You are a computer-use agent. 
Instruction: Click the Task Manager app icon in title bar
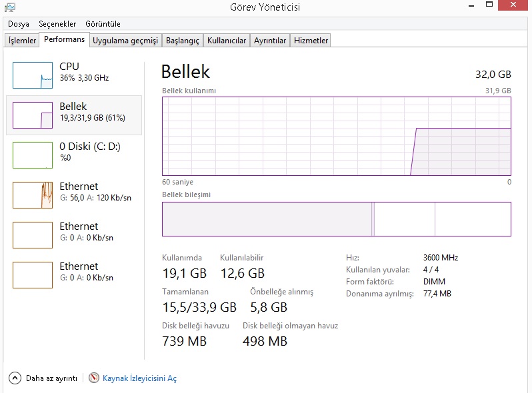click(10, 7)
